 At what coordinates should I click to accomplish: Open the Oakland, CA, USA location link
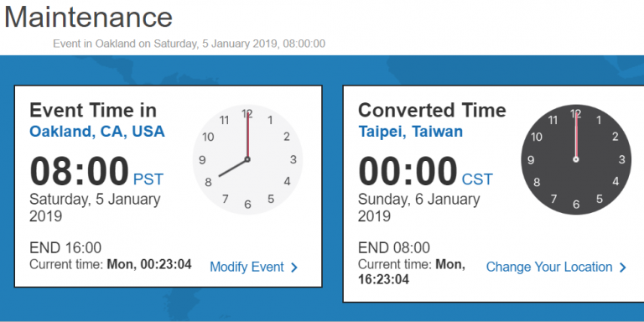pos(97,132)
